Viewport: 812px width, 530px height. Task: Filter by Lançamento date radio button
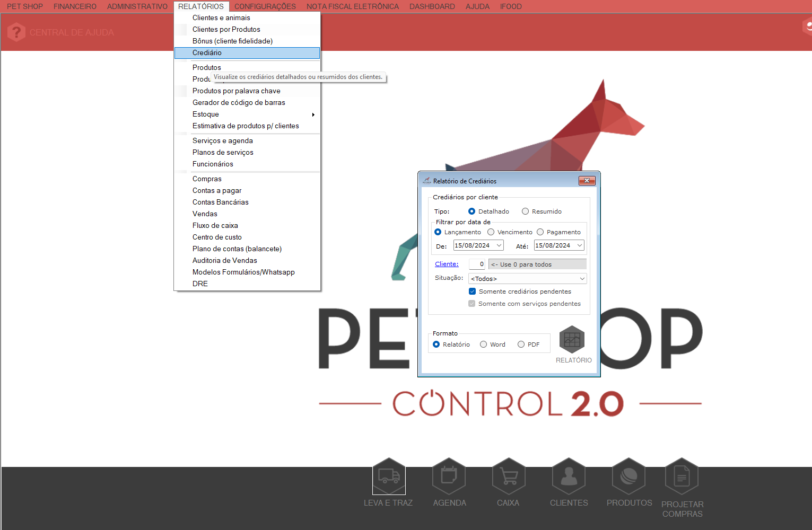click(x=438, y=232)
